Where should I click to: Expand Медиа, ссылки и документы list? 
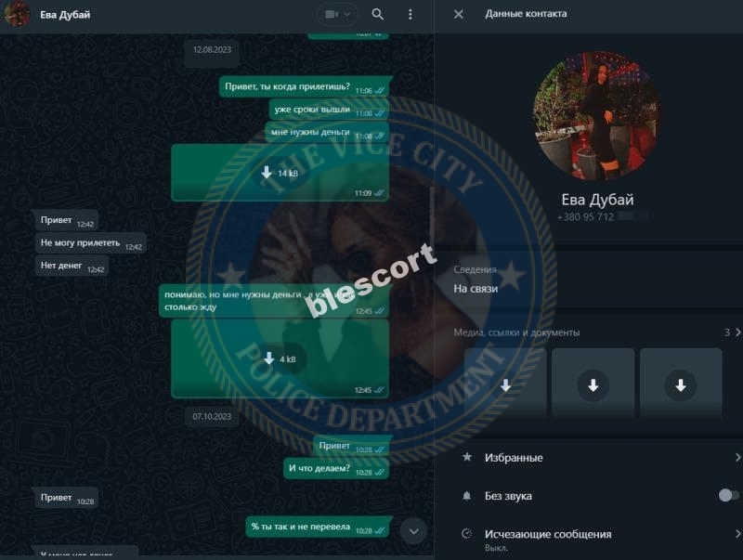[597, 332]
